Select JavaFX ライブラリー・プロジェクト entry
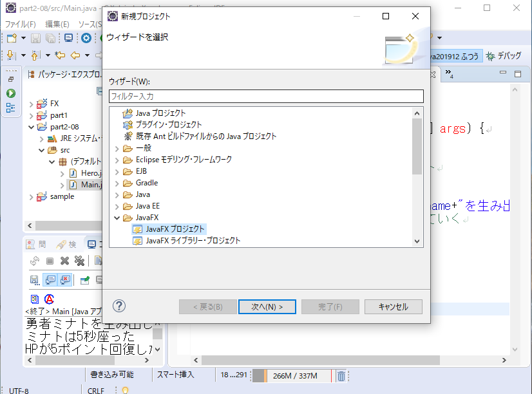532x394 pixels. pos(187,241)
